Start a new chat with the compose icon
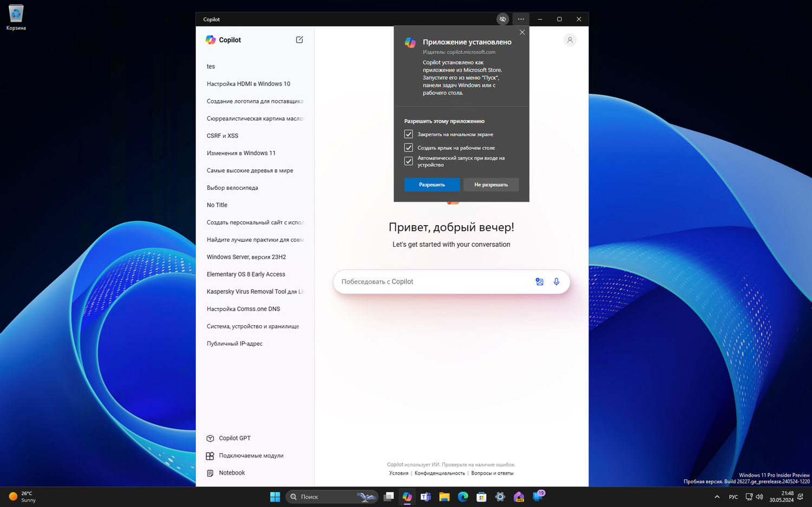Viewport: 812px width, 507px height. pos(299,39)
